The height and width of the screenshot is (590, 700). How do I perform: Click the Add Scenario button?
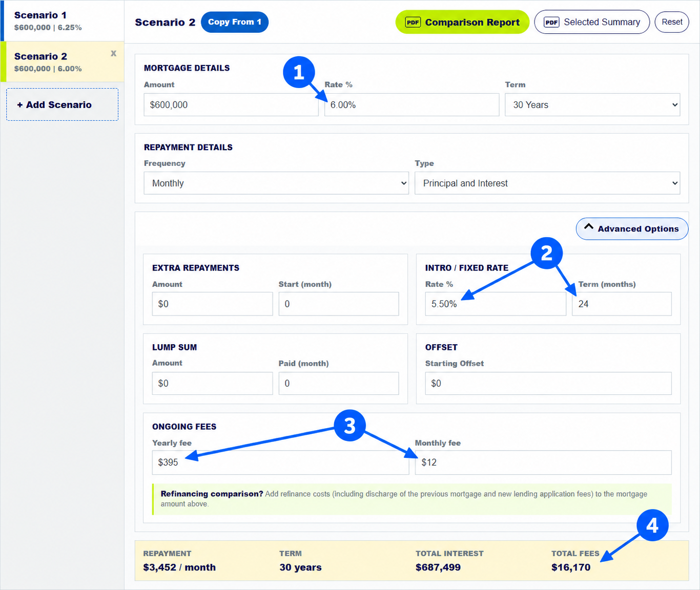click(x=62, y=104)
